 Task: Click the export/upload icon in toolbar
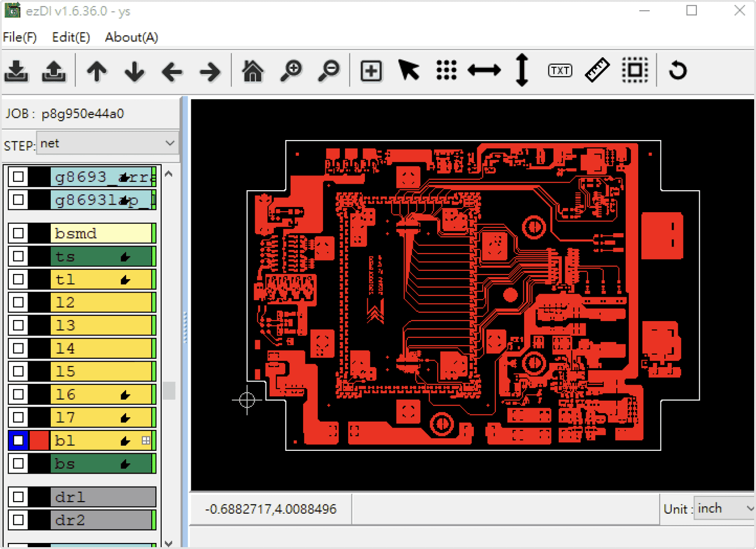pyautogui.click(x=54, y=71)
